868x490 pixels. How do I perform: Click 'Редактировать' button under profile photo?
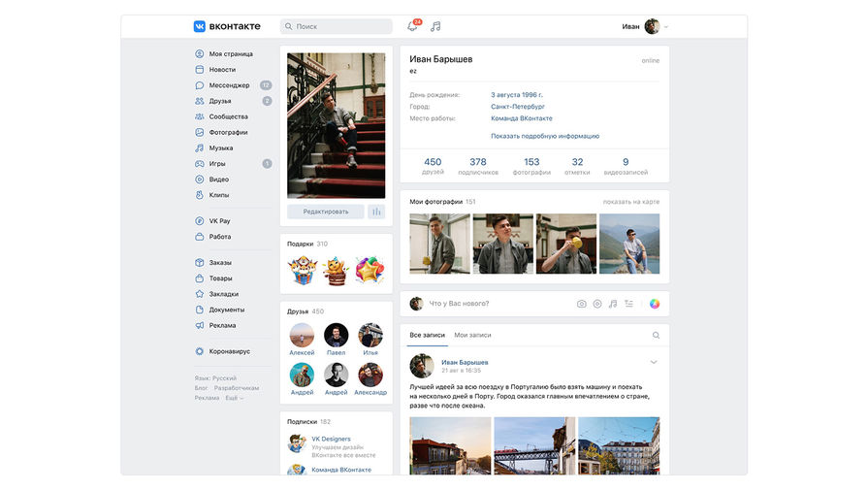326,212
